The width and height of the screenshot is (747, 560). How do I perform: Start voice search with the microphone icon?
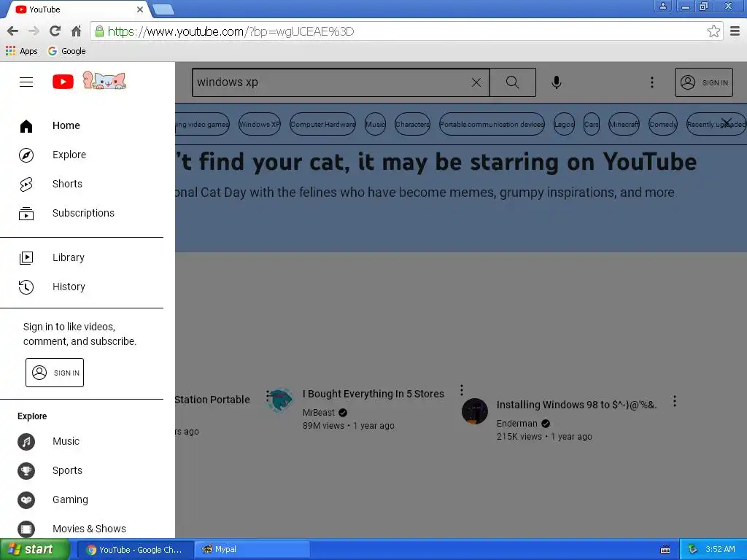pos(556,82)
